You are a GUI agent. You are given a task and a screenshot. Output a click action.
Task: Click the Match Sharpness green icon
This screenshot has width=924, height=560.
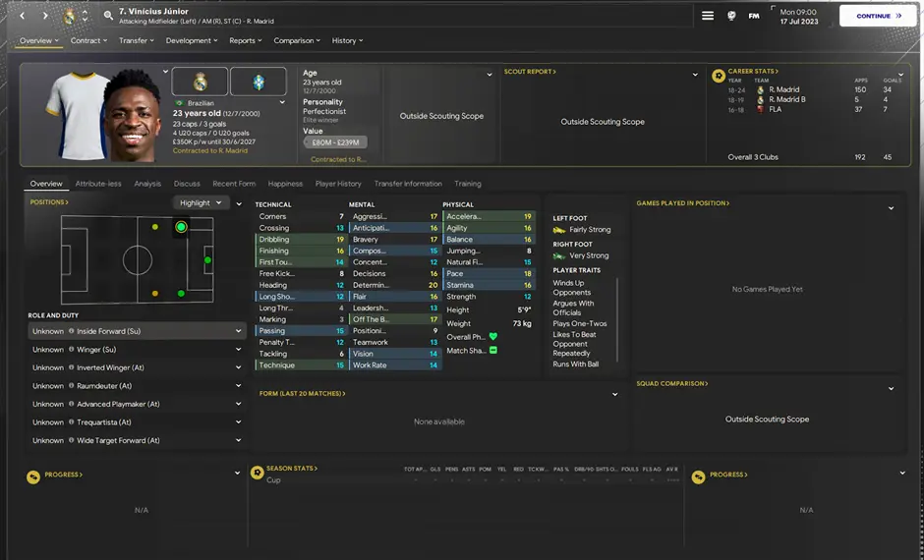coord(493,351)
